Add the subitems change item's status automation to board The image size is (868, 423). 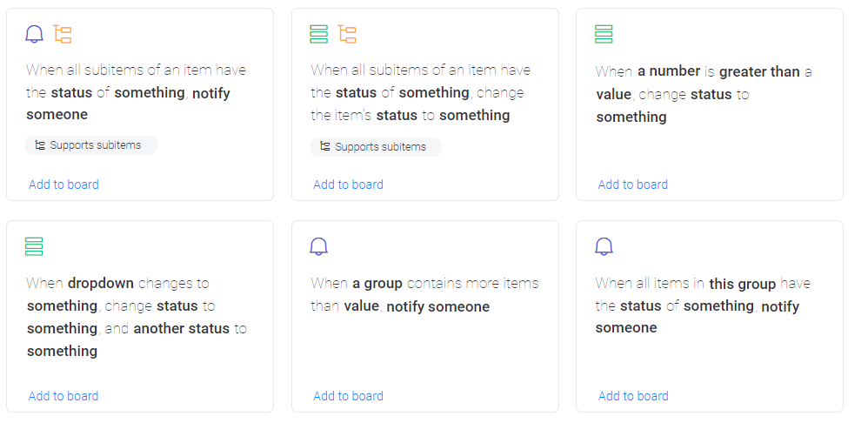pyautogui.click(x=348, y=185)
